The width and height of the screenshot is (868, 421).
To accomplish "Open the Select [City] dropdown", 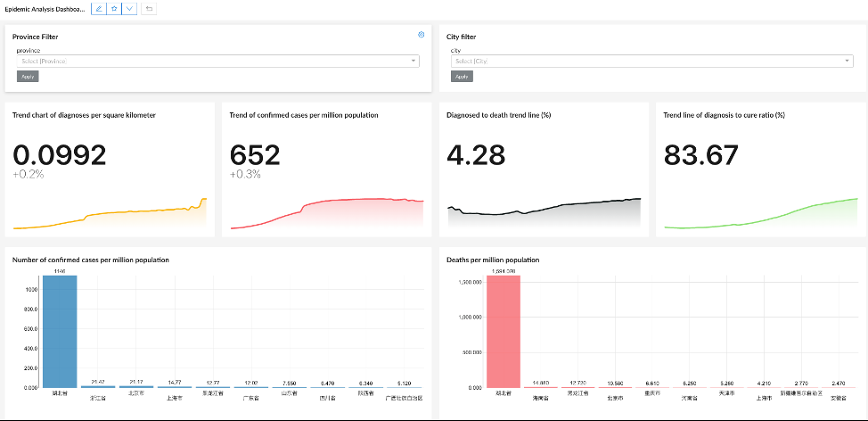I will 652,61.
